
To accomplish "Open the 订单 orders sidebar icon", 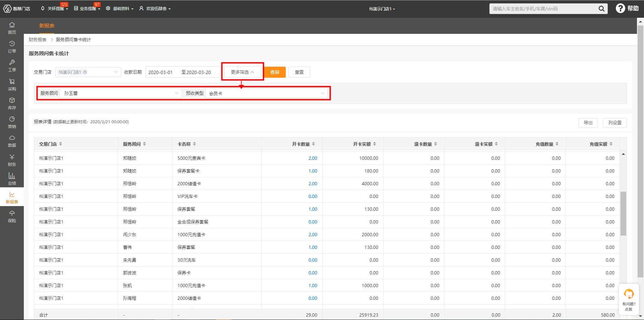I will (x=12, y=47).
